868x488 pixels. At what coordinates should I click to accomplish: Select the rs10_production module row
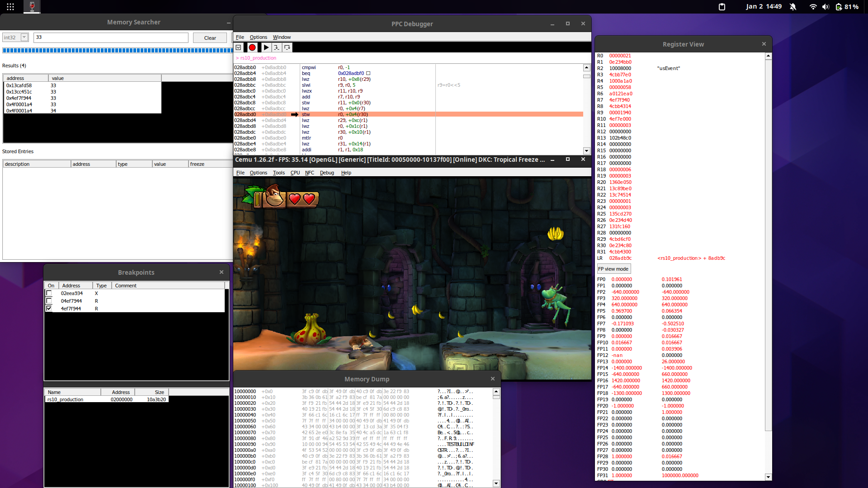[107, 399]
